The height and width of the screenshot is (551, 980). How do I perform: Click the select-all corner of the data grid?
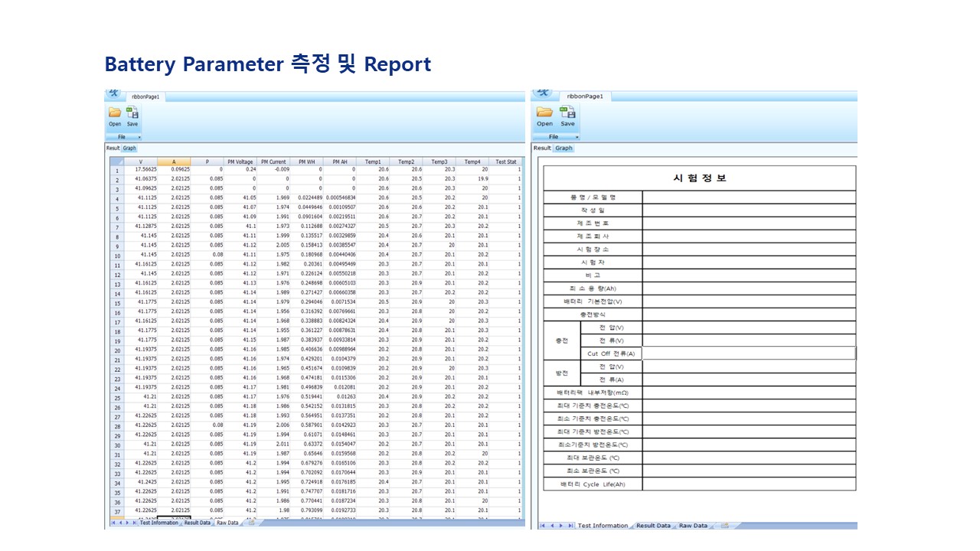(x=116, y=161)
